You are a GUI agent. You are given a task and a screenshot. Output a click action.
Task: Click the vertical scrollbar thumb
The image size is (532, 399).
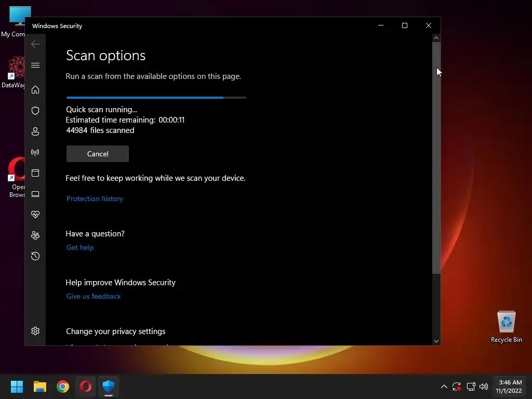click(436, 158)
